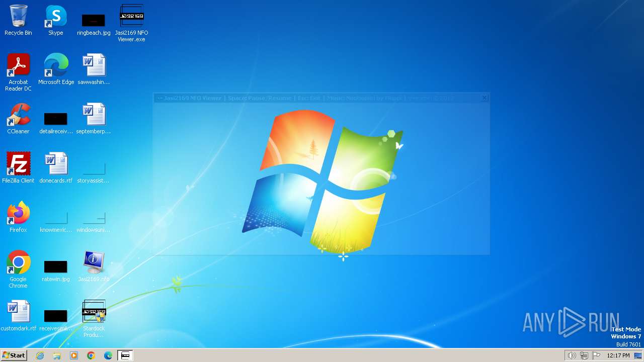Screen dimensions: 644x362
Task: Select the Jasi2169.nfo file icon
Action: 94,267
